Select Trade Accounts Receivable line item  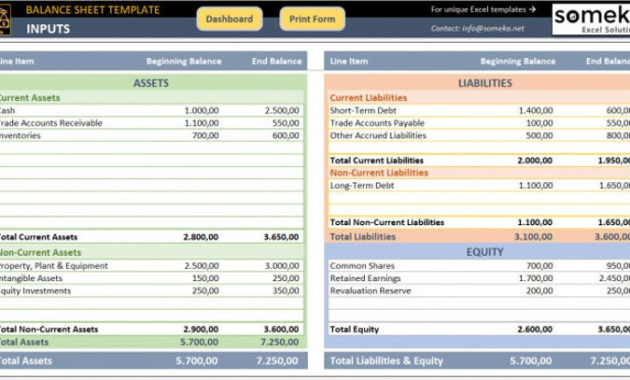point(51,123)
